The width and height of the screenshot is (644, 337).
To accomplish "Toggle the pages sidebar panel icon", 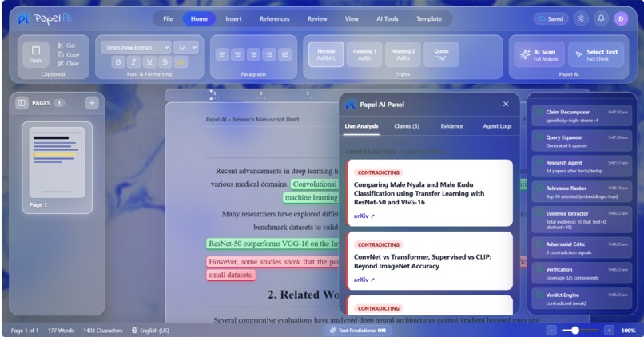I will (22, 103).
